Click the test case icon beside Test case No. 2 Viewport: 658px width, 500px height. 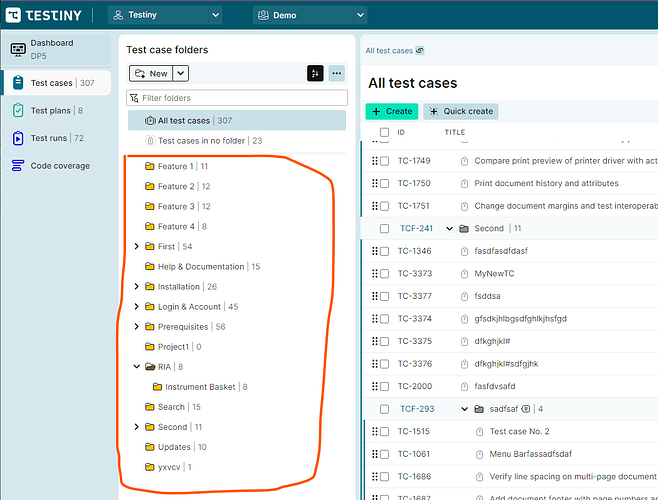point(479,432)
